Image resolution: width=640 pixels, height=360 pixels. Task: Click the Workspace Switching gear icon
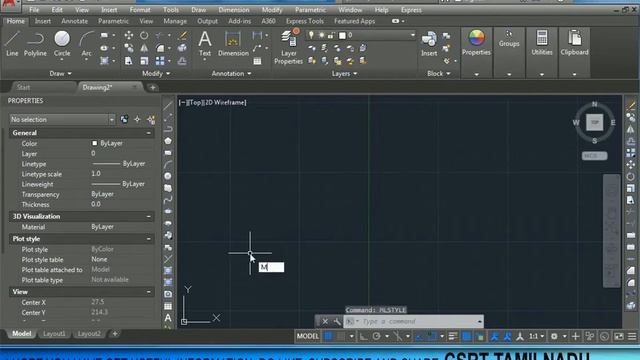pos(554,336)
